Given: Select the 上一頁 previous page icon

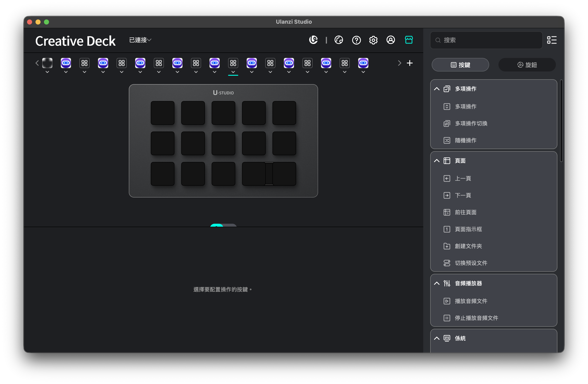Looking at the screenshot, I should pyautogui.click(x=446, y=179).
